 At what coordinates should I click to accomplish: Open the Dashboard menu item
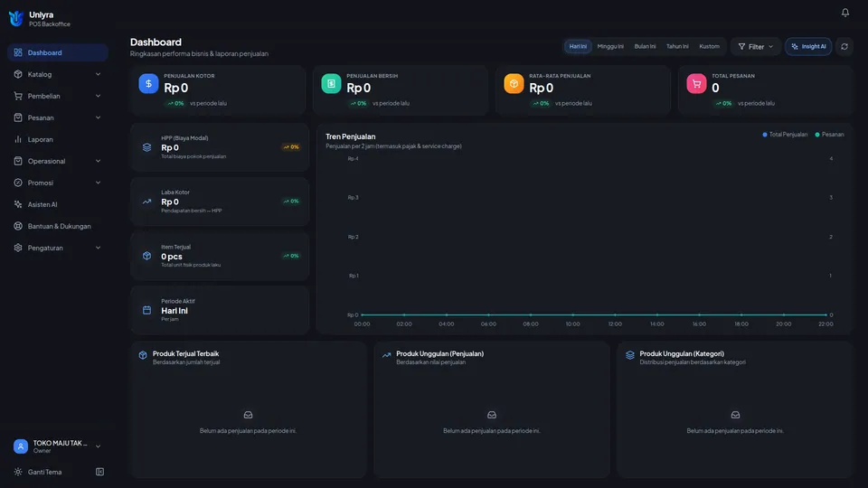coord(58,52)
